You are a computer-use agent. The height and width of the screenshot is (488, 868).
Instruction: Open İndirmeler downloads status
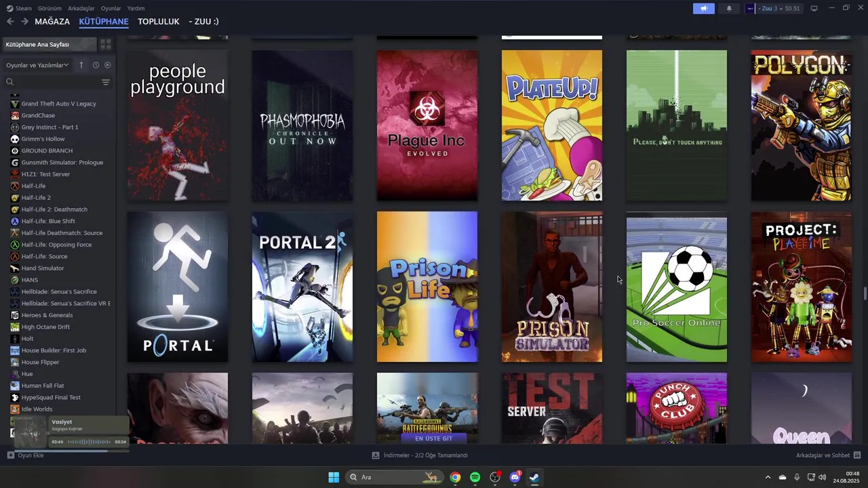(420, 455)
